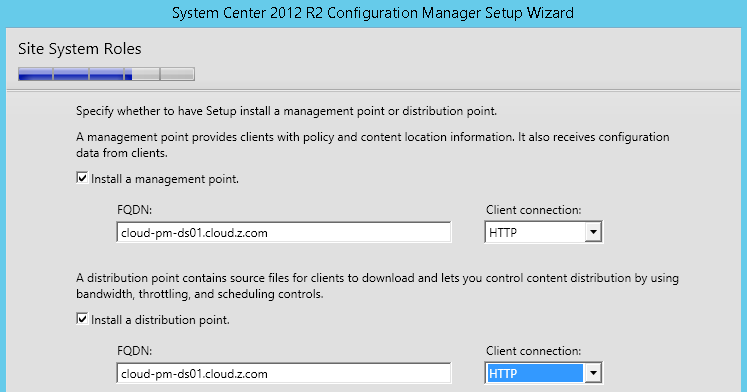Click the management point FQDN label
The width and height of the screenshot is (747, 392).
coord(134,210)
